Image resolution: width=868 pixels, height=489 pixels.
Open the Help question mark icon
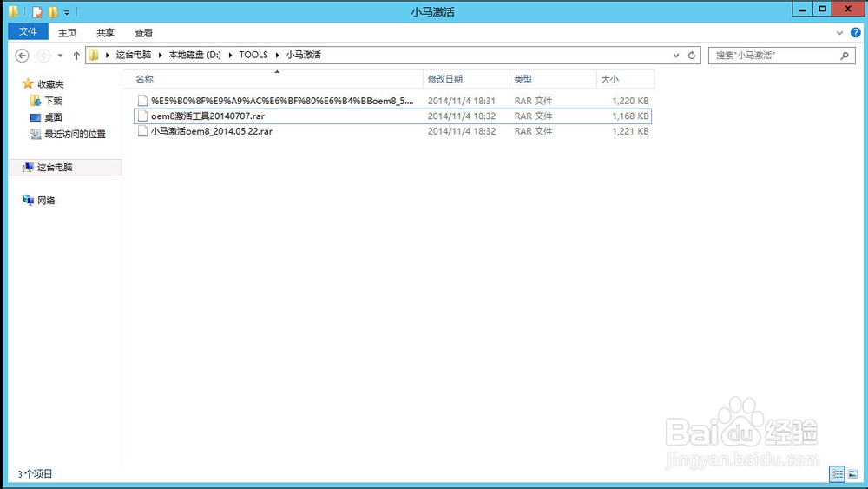coord(855,33)
